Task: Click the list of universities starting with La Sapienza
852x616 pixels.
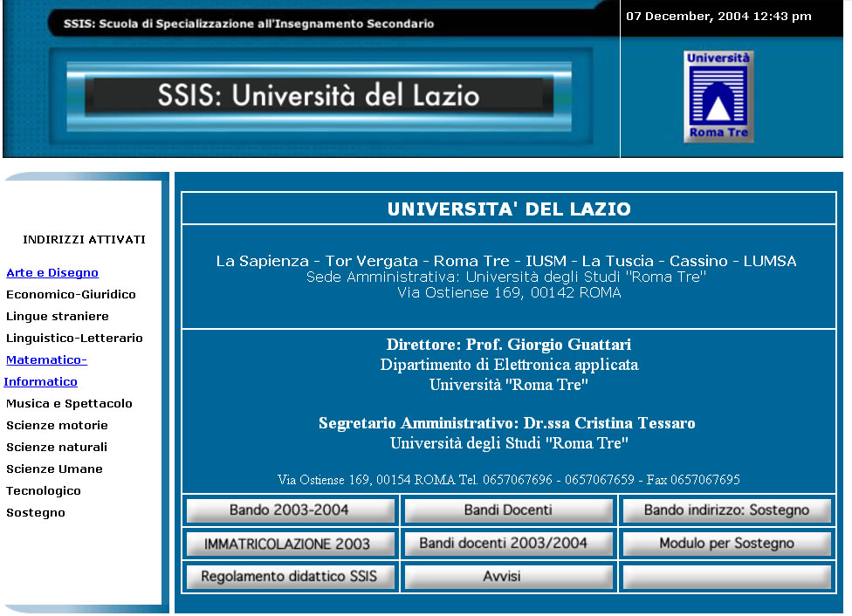Action: [x=506, y=261]
